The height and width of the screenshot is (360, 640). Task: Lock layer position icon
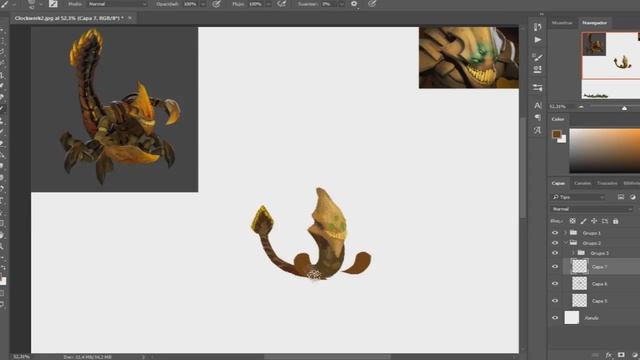coord(594,221)
